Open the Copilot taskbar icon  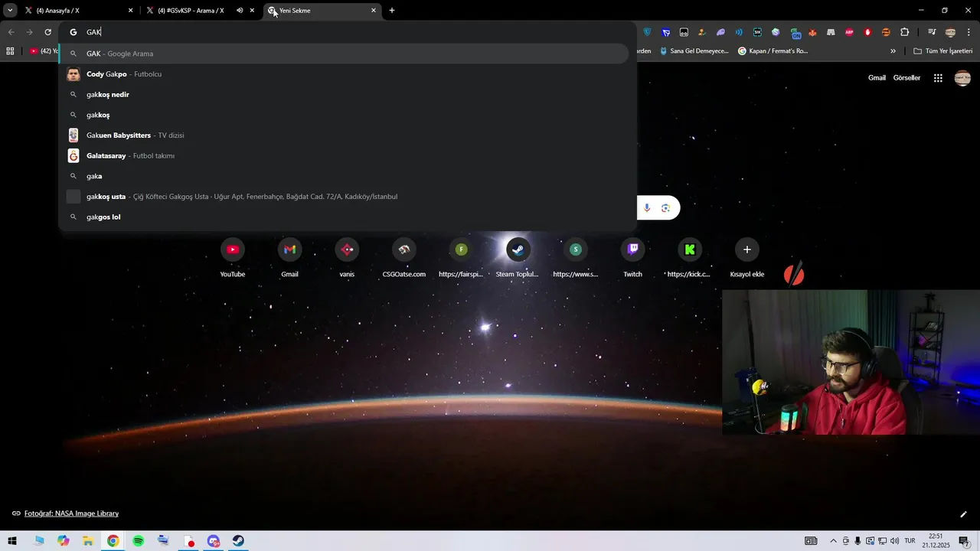(x=63, y=541)
